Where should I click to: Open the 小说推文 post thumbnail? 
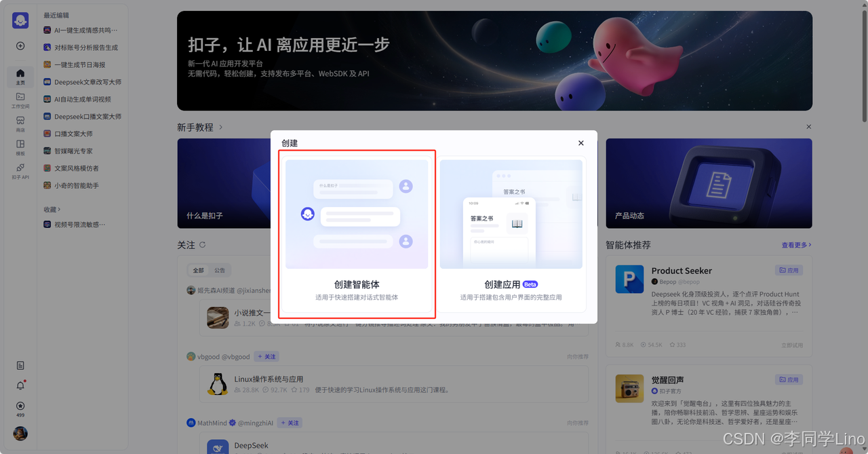click(x=218, y=318)
